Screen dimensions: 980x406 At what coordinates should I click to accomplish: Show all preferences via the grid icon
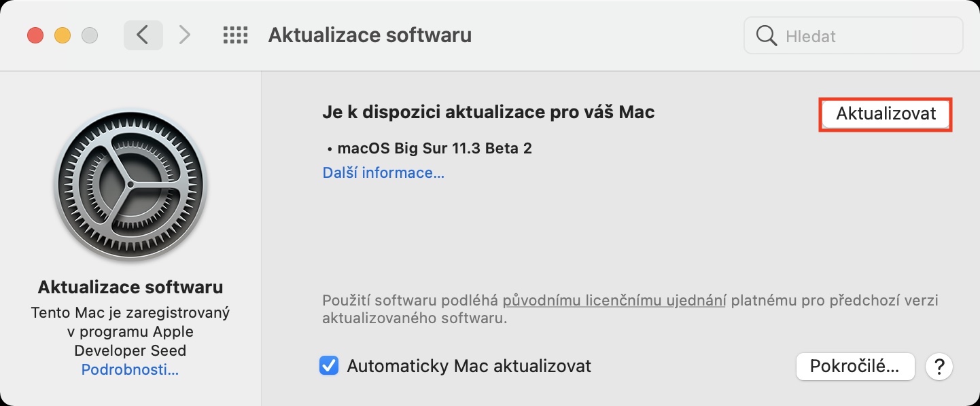(235, 35)
